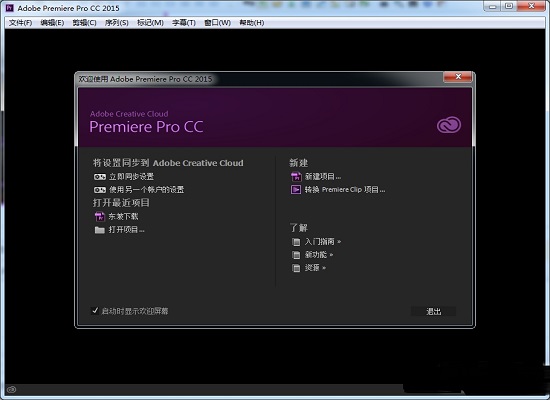The image size is (550, 400).
Task: Click the 新建项目 project icon
Action: point(296,176)
